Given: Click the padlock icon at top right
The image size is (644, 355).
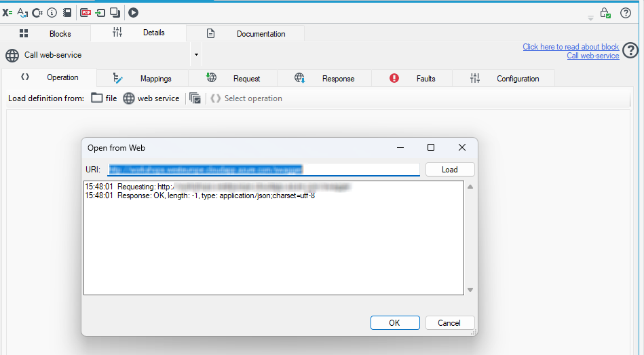Looking at the screenshot, I should point(605,13).
